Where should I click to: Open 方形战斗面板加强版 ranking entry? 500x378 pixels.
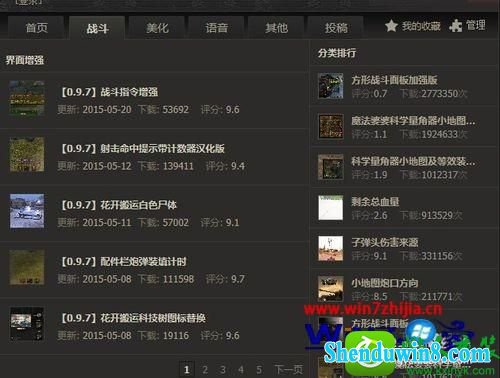click(394, 80)
